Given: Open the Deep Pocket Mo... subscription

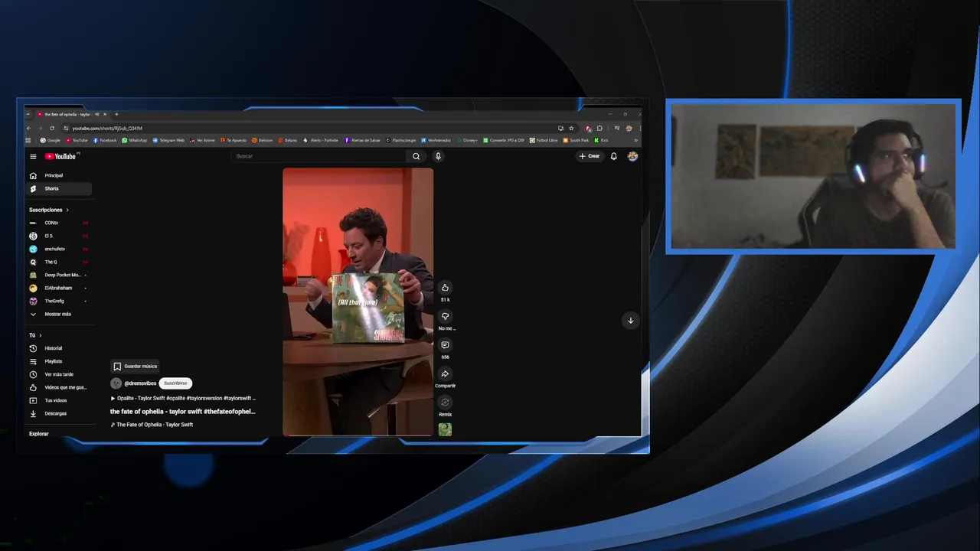Looking at the screenshot, I should (x=58, y=275).
